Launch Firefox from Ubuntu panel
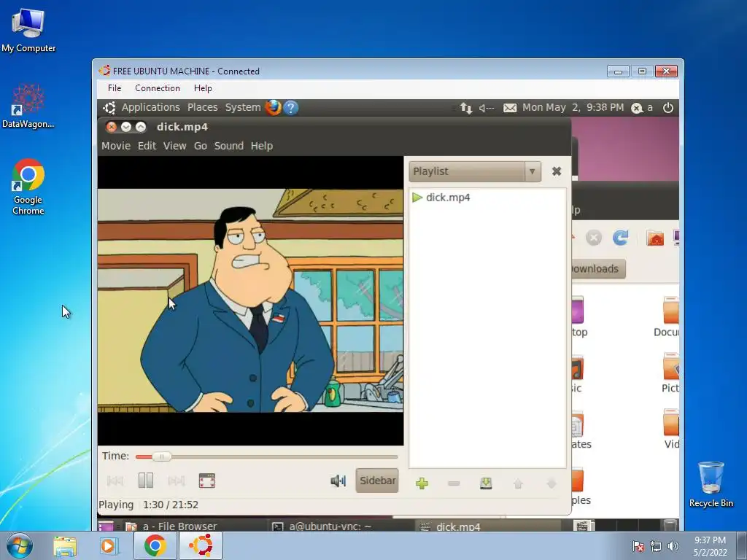Screen dimensions: 747x560 (x=273, y=108)
